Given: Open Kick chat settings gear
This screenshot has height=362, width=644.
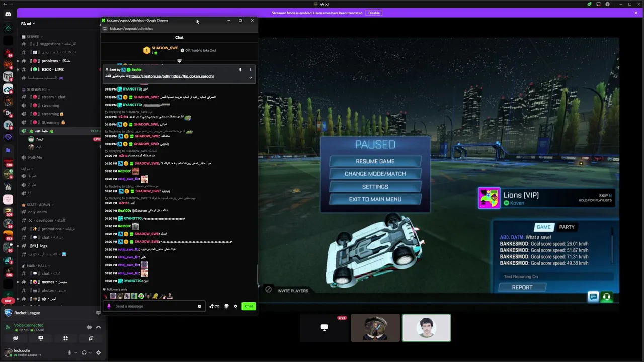Looking at the screenshot, I should 235,306.
